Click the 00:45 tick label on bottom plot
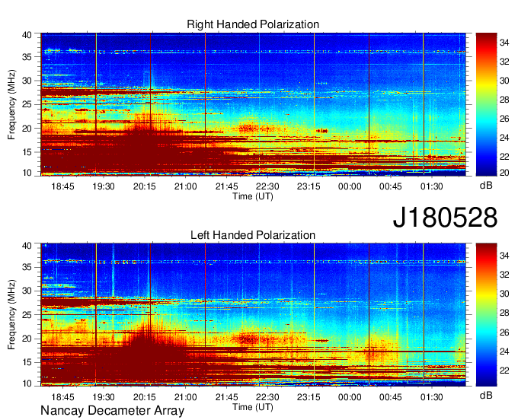This screenshot has width=518, height=420. click(x=391, y=397)
